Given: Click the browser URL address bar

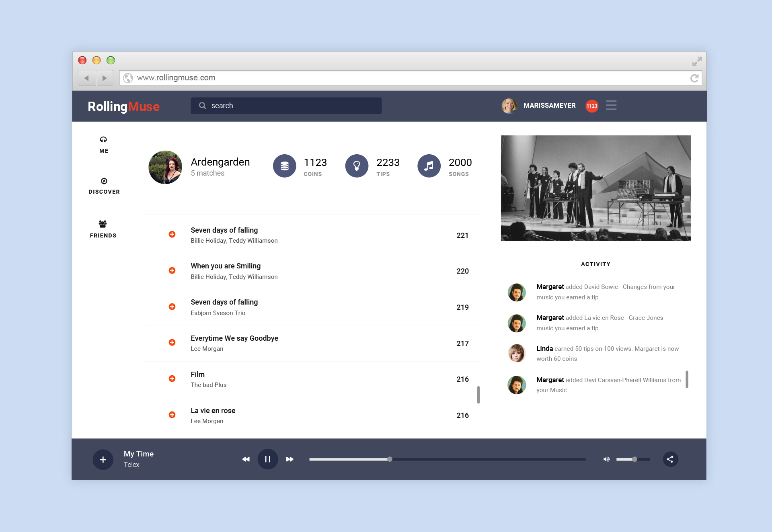Looking at the screenshot, I should (x=411, y=78).
